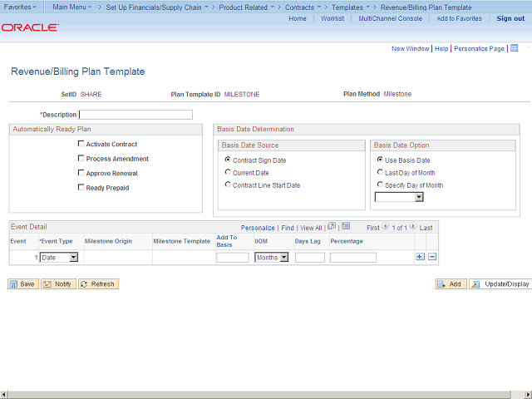Viewport: 532px width, 399px height.
Task: Add a new event row with plus icon
Action: point(420,257)
